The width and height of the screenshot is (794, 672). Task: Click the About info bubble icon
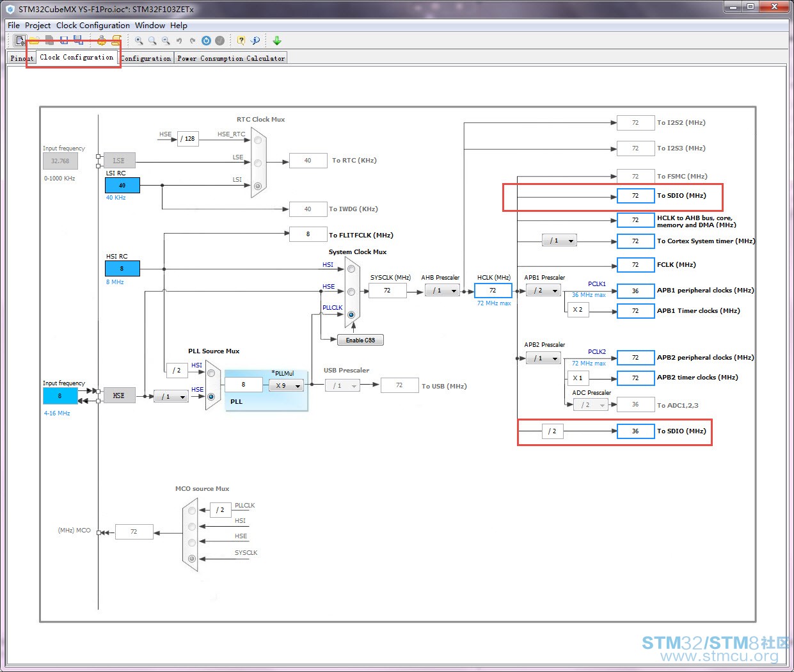(x=255, y=40)
